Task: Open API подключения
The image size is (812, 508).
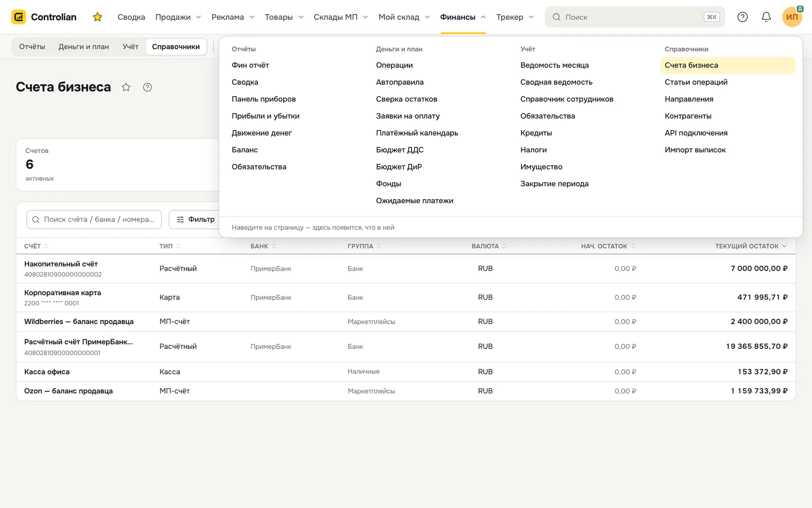Action: [x=696, y=133]
